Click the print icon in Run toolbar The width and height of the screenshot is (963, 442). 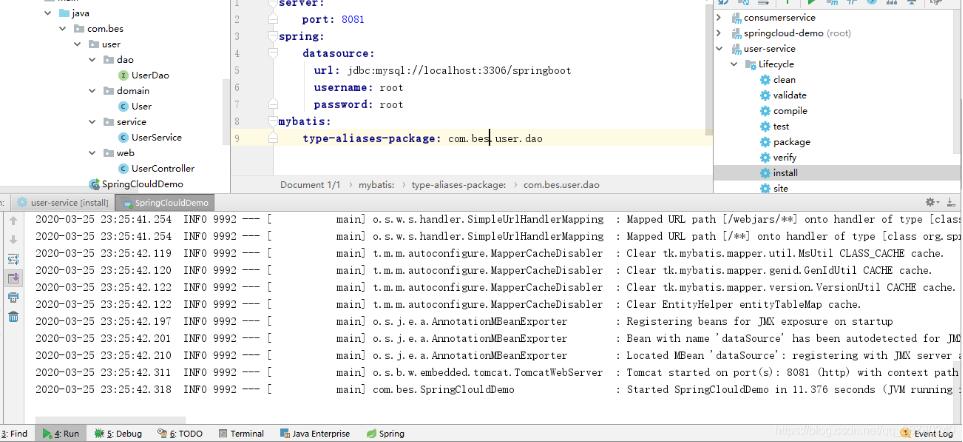coord(14,297)
